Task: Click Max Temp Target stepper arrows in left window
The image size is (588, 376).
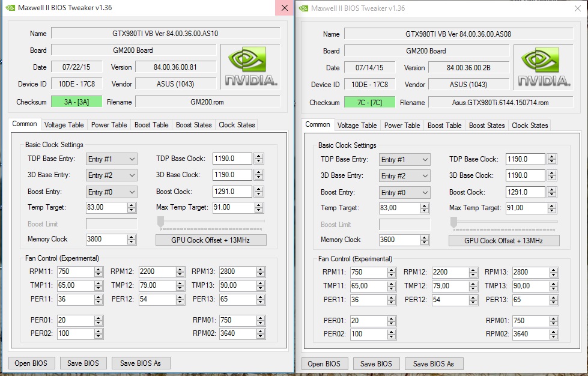Action: (x=259, y=208)
